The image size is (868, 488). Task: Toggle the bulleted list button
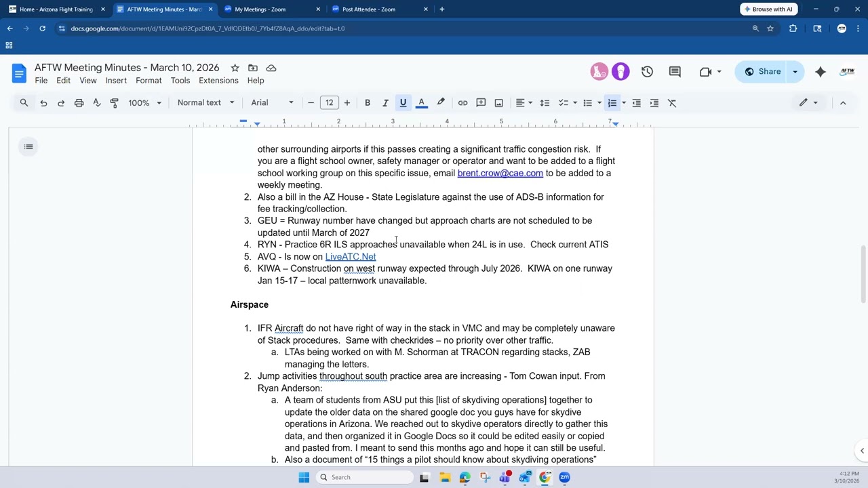pos(588,103)
